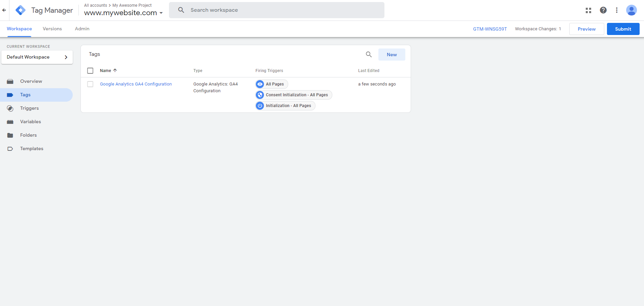The width and height of the screenshot is (644, 306).
Task: Click the back arrow icon
Action: [4, 10]
